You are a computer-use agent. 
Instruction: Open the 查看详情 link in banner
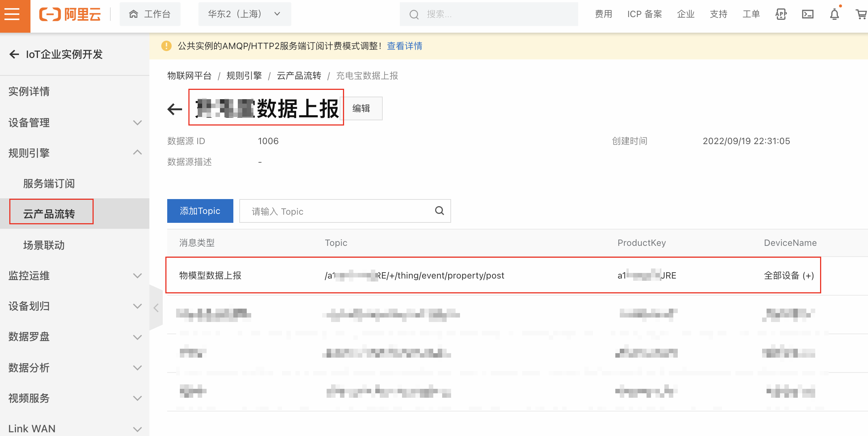404,46
